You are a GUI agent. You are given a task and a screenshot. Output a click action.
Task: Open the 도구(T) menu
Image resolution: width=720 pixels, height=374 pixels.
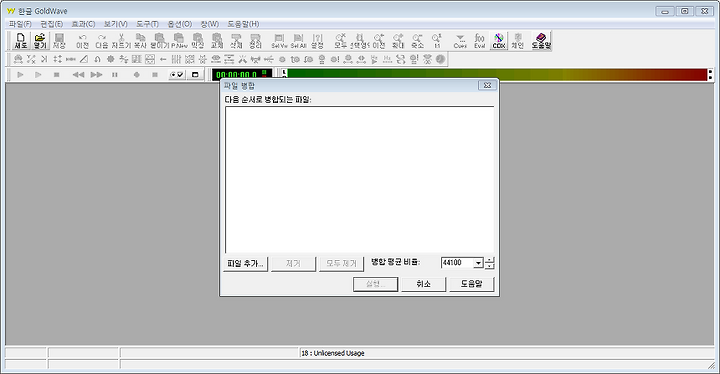147,24
